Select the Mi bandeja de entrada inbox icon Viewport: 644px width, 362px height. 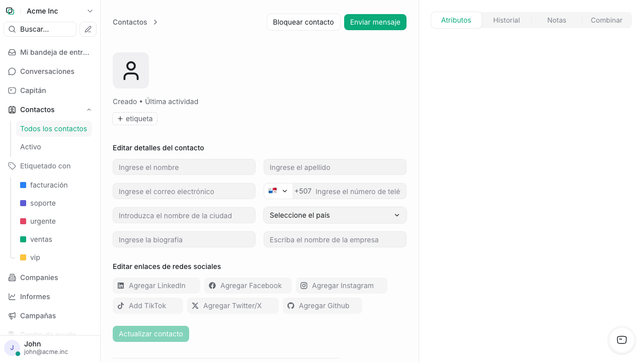pos(12,52)
